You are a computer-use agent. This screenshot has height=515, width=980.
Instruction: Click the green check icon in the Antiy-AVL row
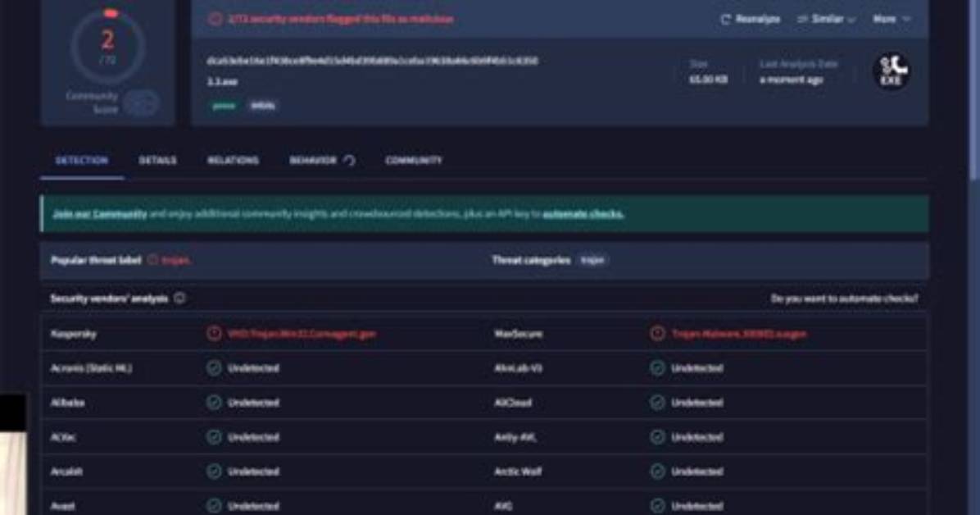point(657,437)
